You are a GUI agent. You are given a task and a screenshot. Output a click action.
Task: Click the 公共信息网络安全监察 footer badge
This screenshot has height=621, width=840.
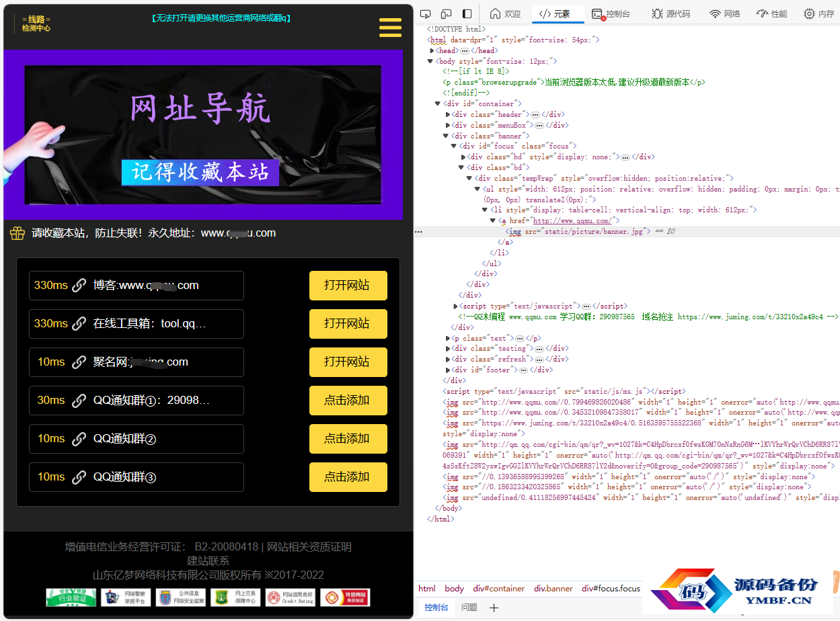coord(180,597)
